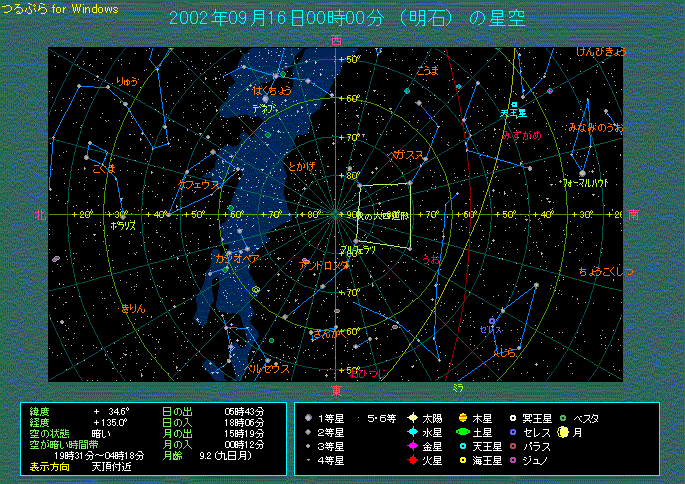The width and height of the screenshot is (685, 484).
Task: Click the west (西) direction marker
Action: pyautogui.click(x=336, y=40)
